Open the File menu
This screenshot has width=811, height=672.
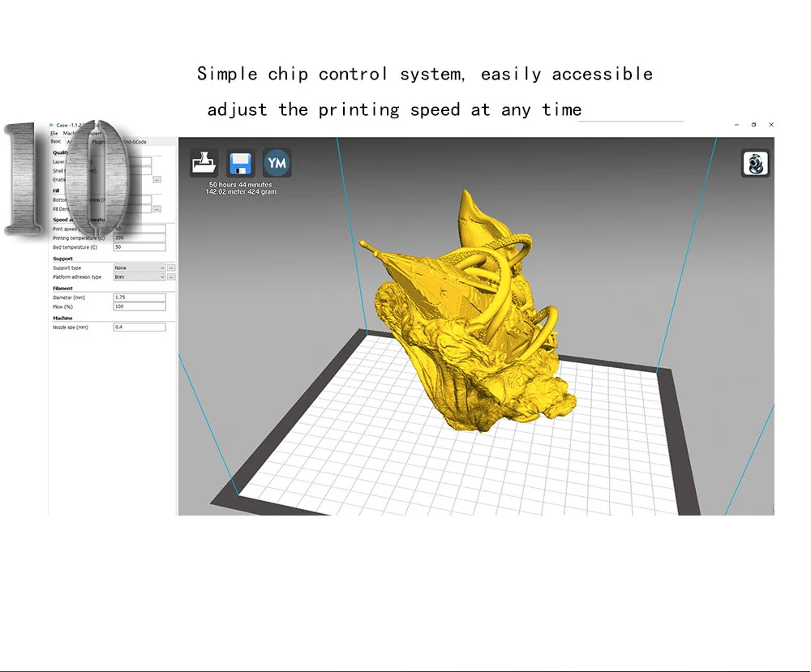54,134
